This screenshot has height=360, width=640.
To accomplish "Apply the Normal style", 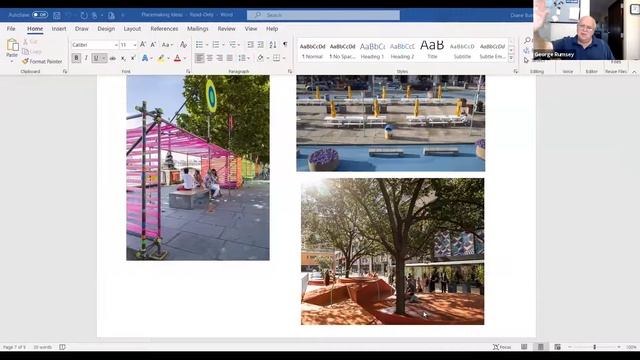I will 312,51.
